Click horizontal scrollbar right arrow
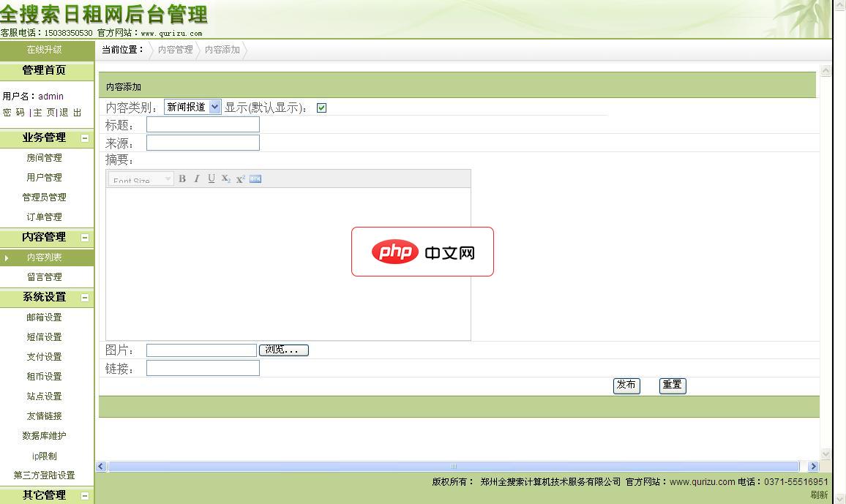Viewport: 846px width, 504px height. pos(813,466)
